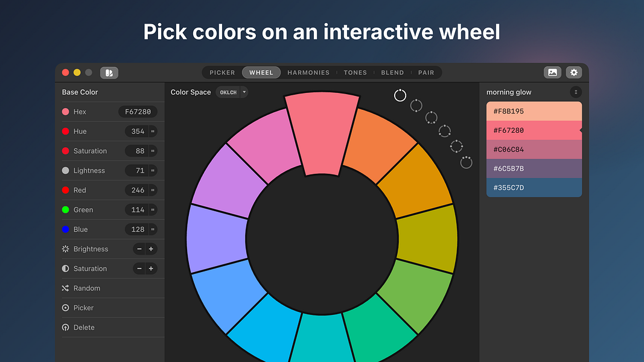
Task: Edit the Hue value 354
Action: pos(137,132)
